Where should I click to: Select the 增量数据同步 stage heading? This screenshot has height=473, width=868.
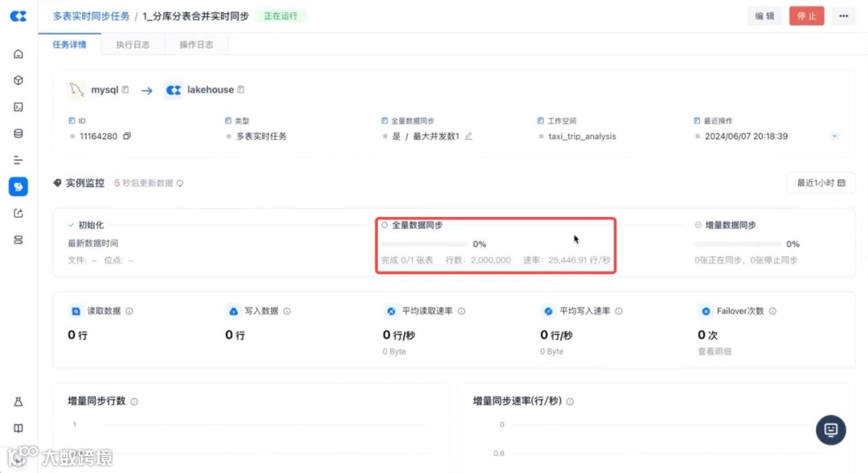click(731, 225)
